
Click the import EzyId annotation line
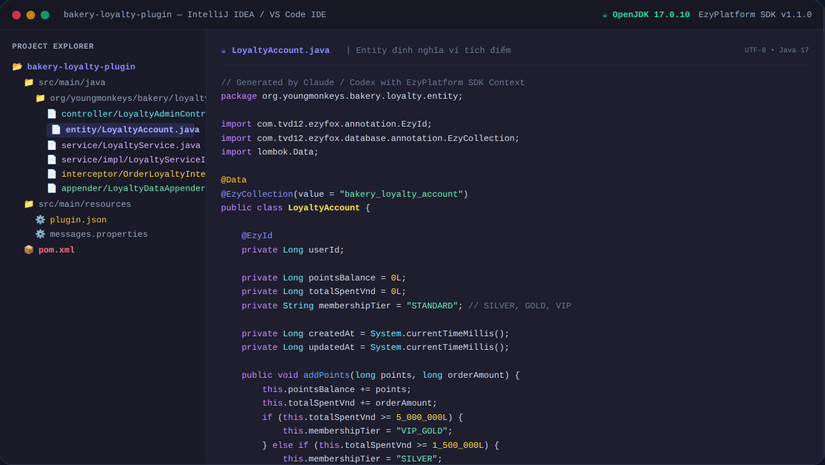(326, 124)
